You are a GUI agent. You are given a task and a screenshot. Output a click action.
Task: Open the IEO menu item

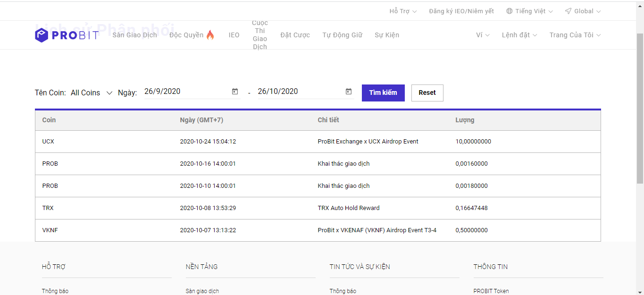coord(234,35)
